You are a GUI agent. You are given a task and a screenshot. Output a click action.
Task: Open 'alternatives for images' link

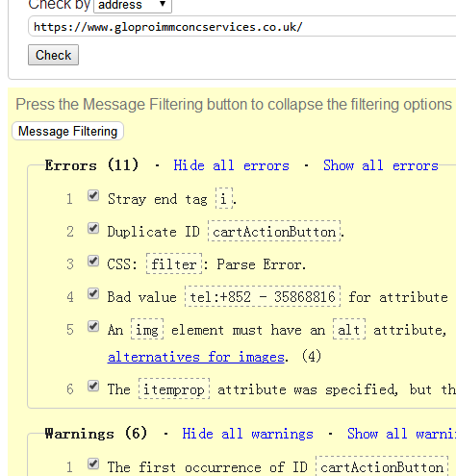tap(196, 357)
